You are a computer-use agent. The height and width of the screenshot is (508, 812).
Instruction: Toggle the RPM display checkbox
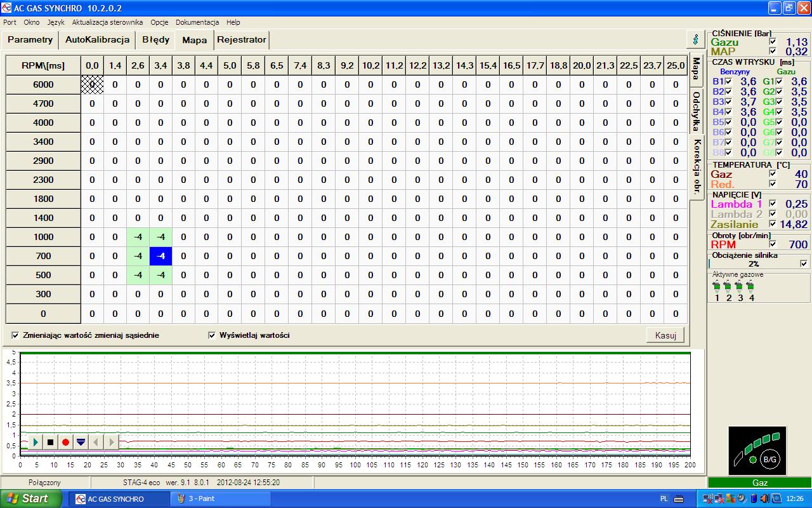pos(773,244)
